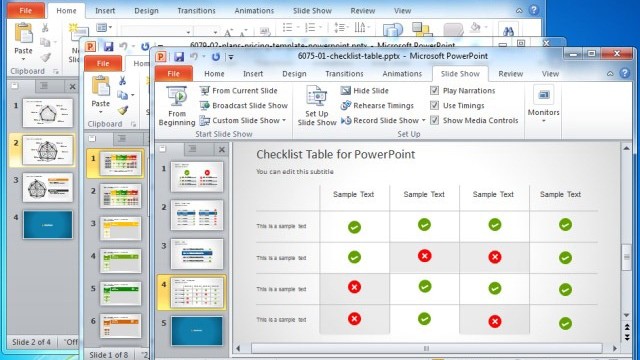The width and height of the screenshot is (640, 360).
Task: Click Find binoculars icon in back window
Action: [x=508, y=31]
